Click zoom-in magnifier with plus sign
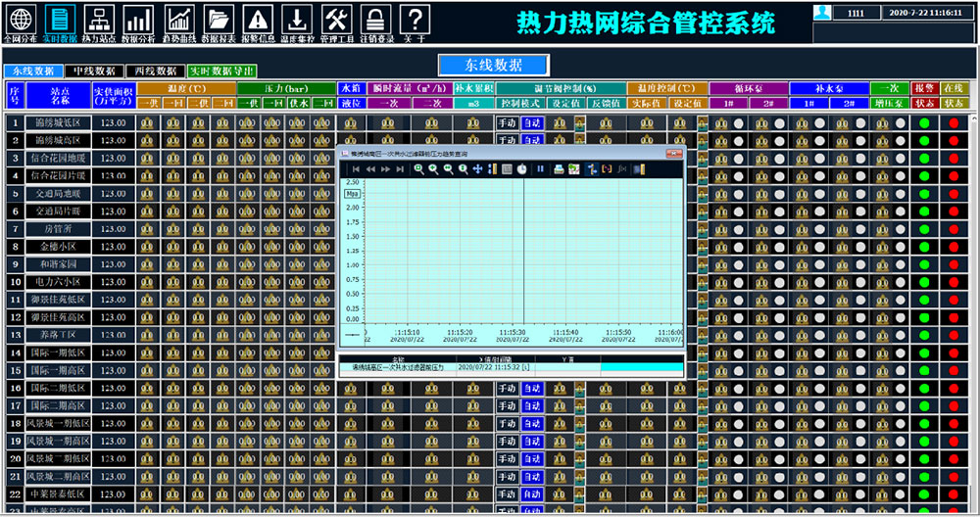This screenshot has width=980, height=517. click(433, 169)
